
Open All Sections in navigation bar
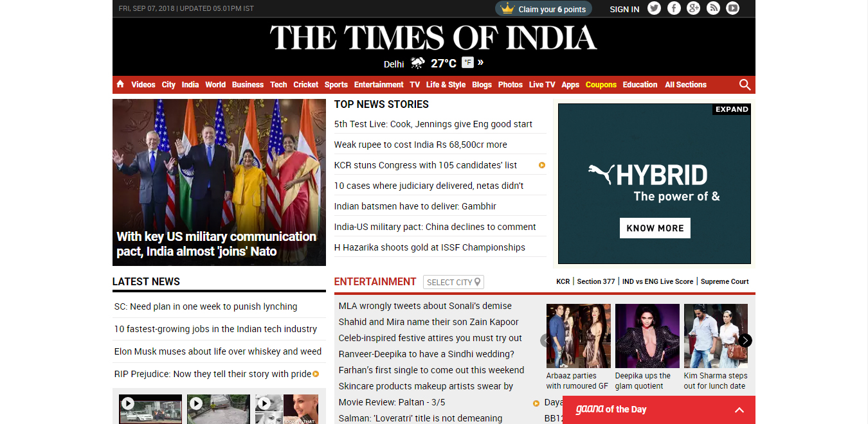point(685,85)
